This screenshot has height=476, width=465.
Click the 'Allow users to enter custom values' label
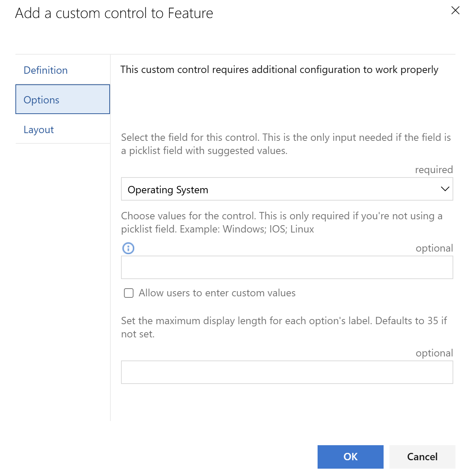click(x=217, y=293)
